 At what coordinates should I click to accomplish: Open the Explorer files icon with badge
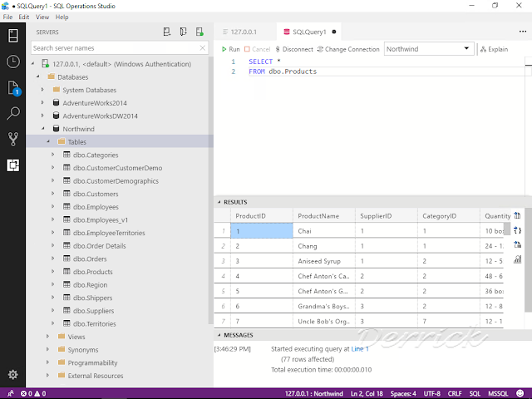(13, 88)
